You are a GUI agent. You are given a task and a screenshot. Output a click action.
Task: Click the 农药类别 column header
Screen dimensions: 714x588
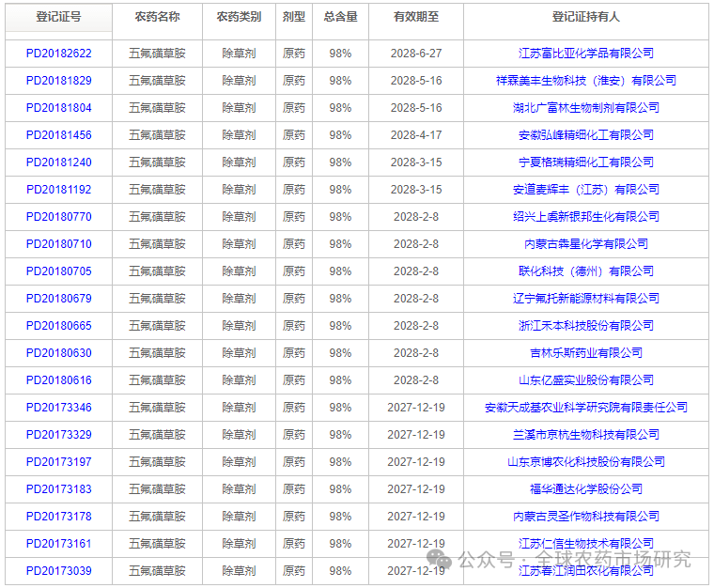(x=239, y=17)
